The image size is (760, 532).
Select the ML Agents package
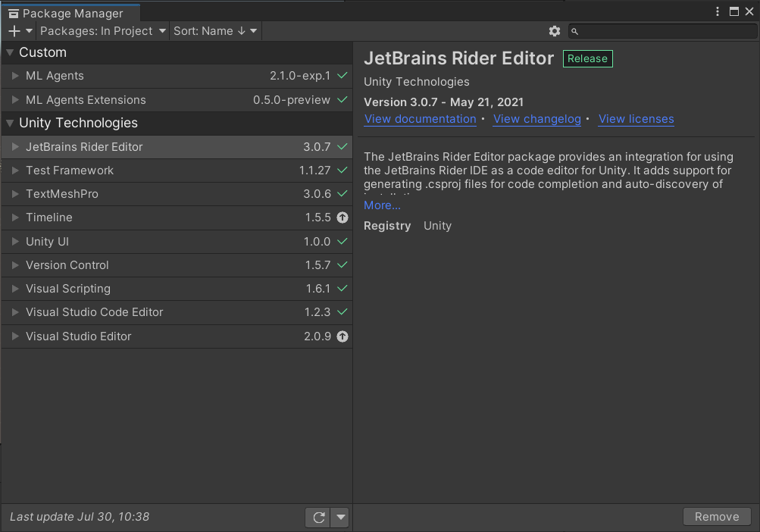[177, 76]
